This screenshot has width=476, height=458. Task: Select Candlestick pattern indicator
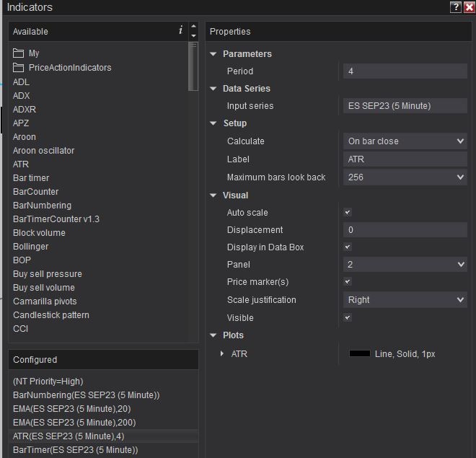coord(51,315)
